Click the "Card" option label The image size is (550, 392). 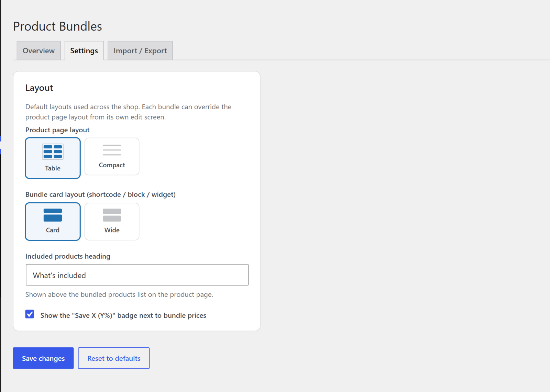[x=53, y=230]
